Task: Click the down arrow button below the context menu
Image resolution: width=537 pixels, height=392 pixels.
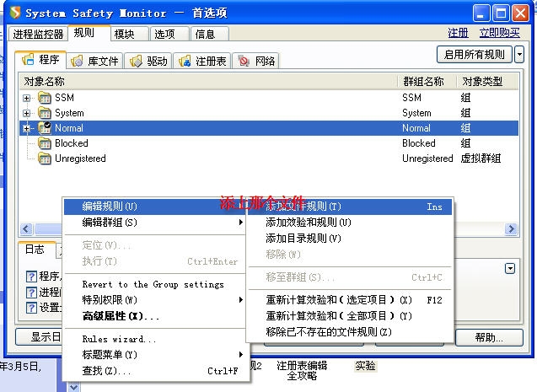Action: pos(74,387)
